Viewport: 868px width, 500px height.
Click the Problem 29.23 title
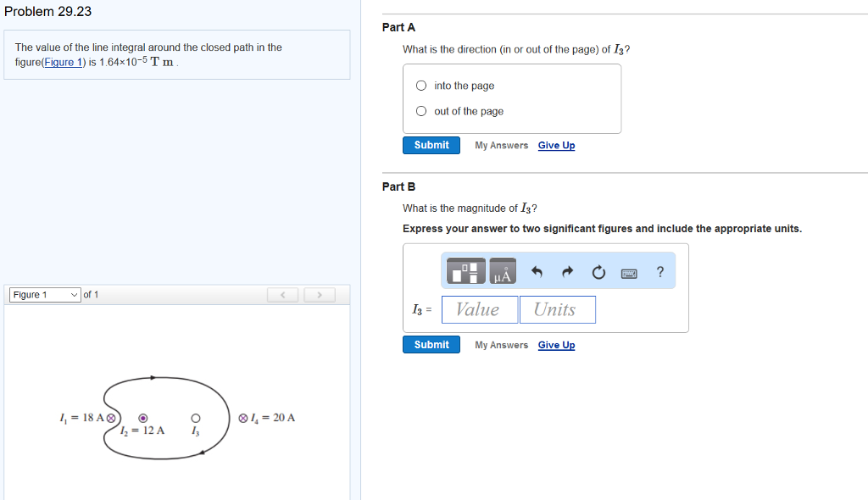coord(47,11)
